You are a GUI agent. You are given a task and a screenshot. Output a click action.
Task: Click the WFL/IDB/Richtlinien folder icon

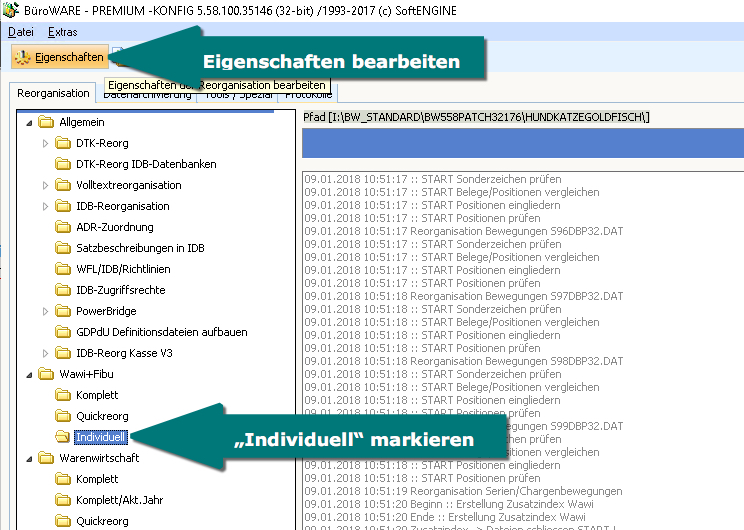pyautogui.click(x=62, y=269)
